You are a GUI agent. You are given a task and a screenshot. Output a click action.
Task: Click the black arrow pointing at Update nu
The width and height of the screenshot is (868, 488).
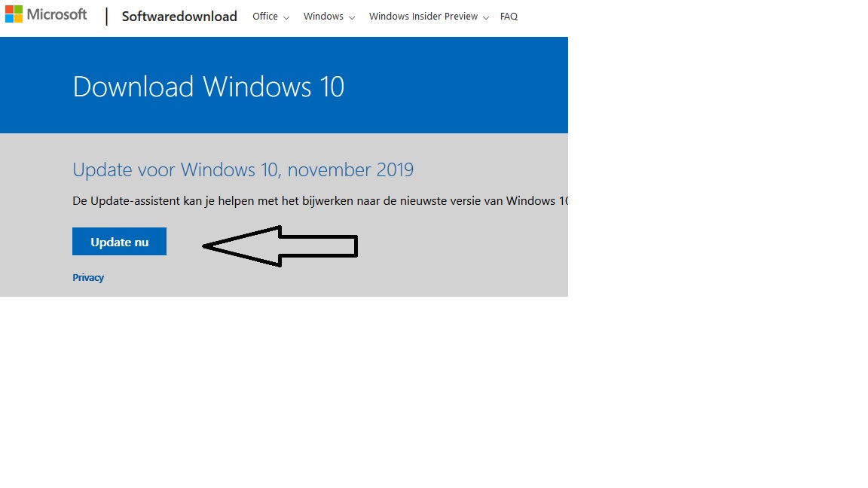[280, 246]
